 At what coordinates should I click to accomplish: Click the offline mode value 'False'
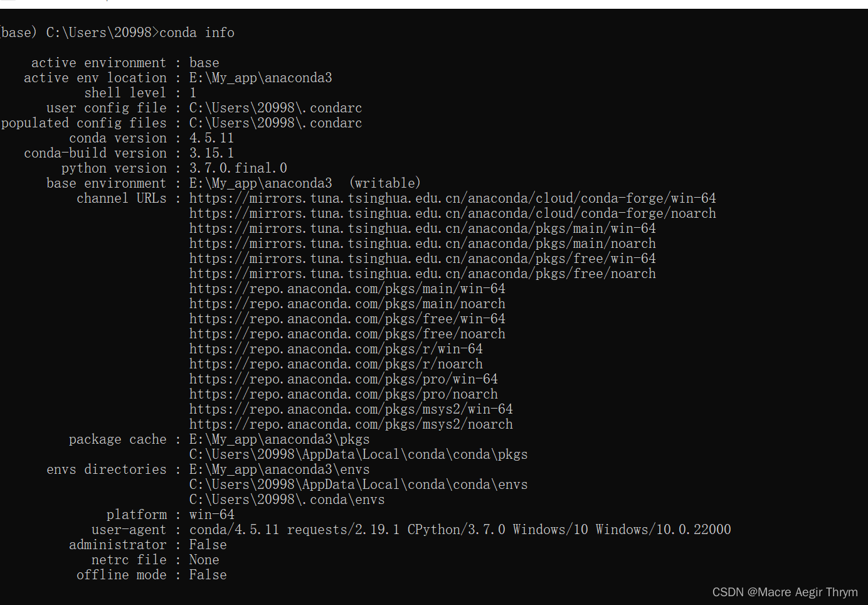(x=208, y=575)
